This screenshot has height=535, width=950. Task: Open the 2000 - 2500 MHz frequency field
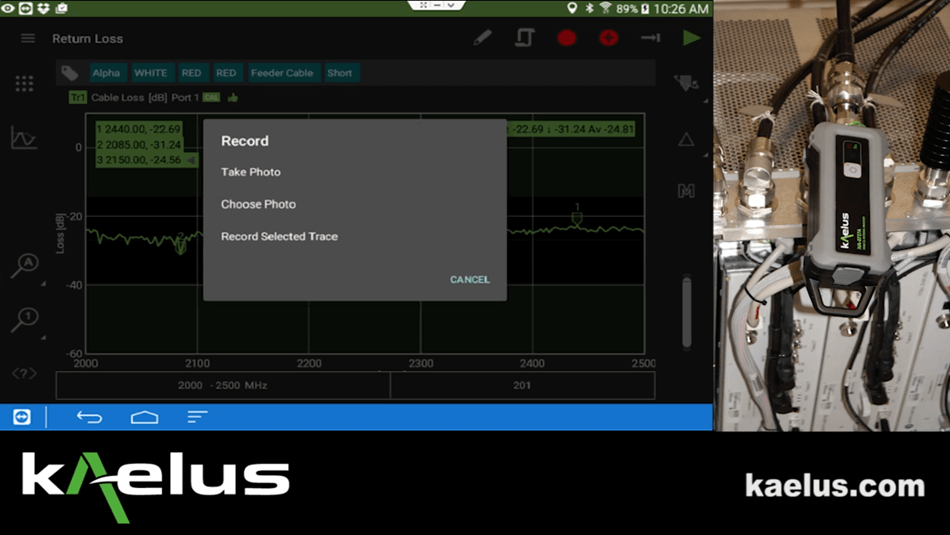(x=222, y=385)
